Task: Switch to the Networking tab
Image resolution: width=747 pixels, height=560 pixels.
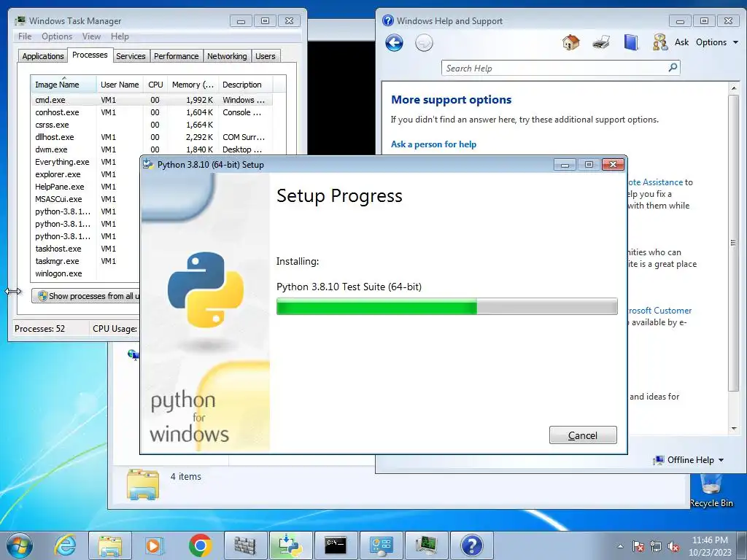Action: pos(228,56)
